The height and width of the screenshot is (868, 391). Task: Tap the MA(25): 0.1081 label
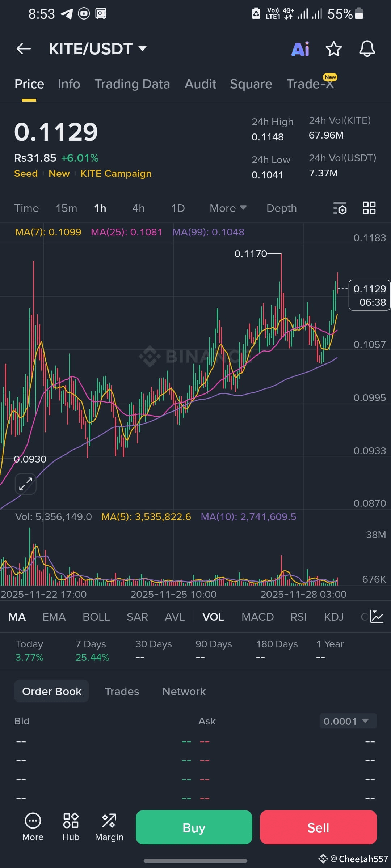[x=126, y=232]
